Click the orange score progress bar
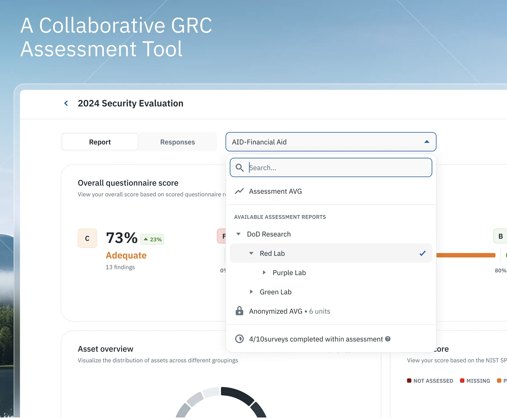 click(466, 255)
